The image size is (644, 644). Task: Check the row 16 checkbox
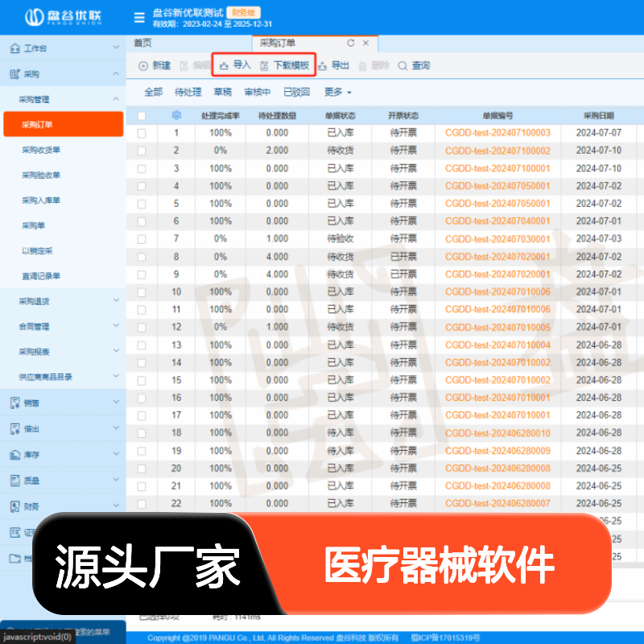[142, 398]
